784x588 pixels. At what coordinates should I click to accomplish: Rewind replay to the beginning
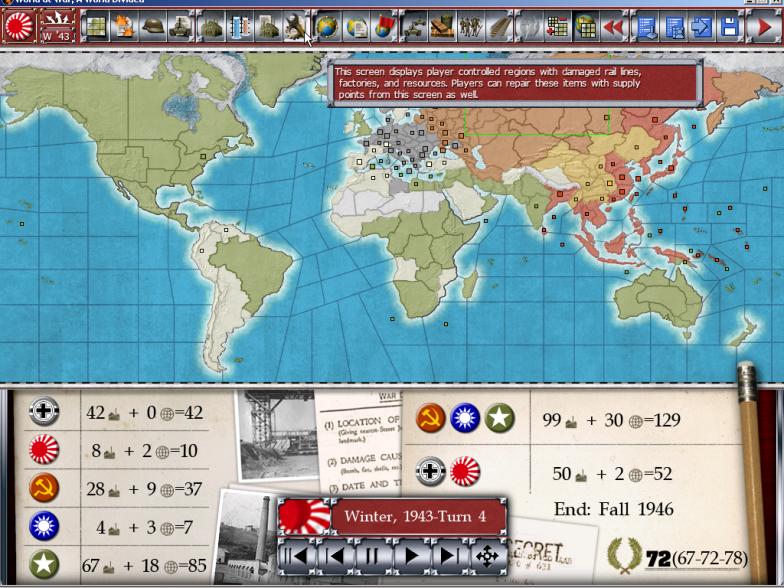click(296, 556)
